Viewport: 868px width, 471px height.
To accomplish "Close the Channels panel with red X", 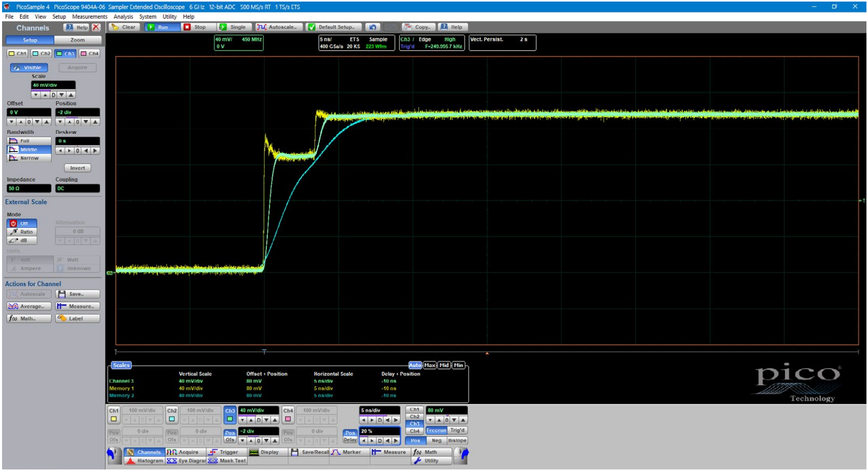I will (96, 28).
